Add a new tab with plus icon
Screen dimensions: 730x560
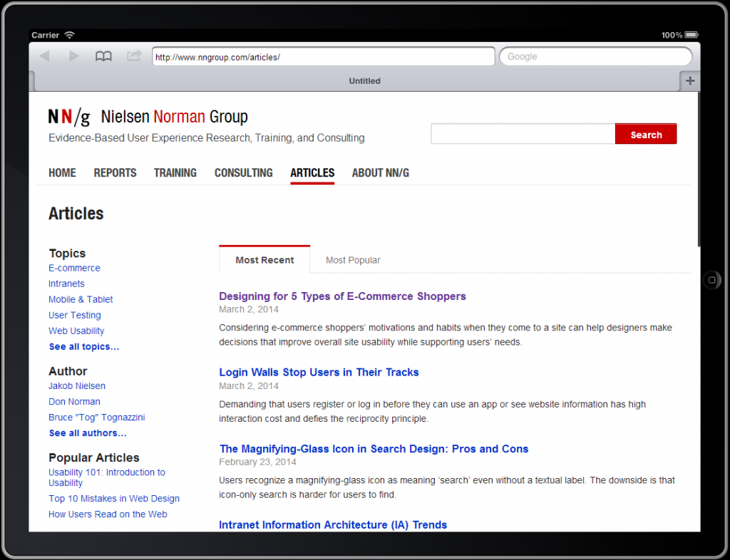coord(690,81)
